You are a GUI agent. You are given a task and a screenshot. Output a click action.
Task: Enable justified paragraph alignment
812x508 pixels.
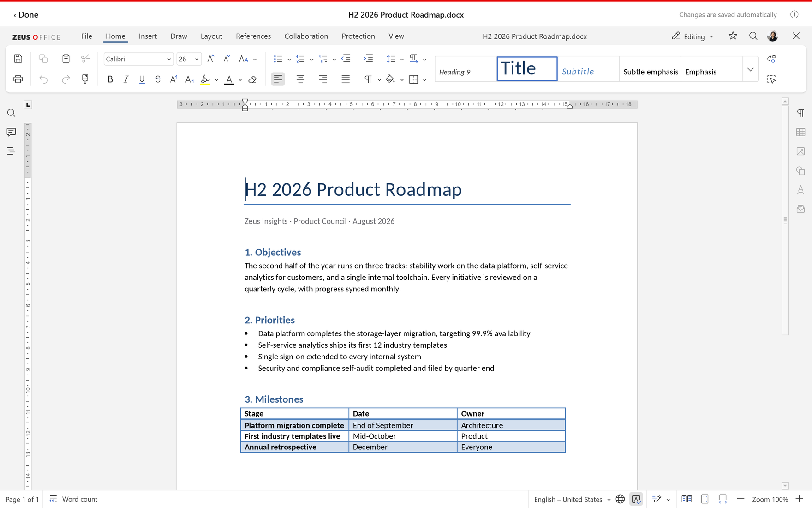[346, 79]
